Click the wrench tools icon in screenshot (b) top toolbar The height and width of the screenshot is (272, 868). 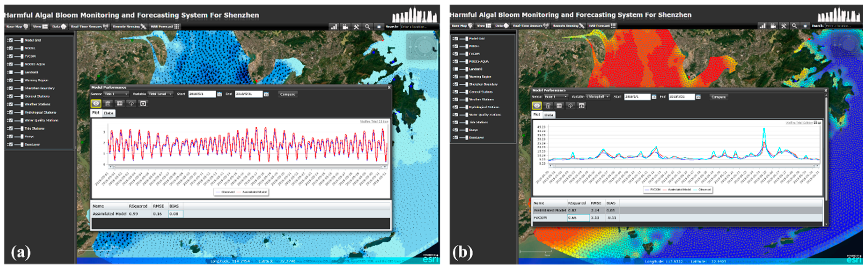784,26
